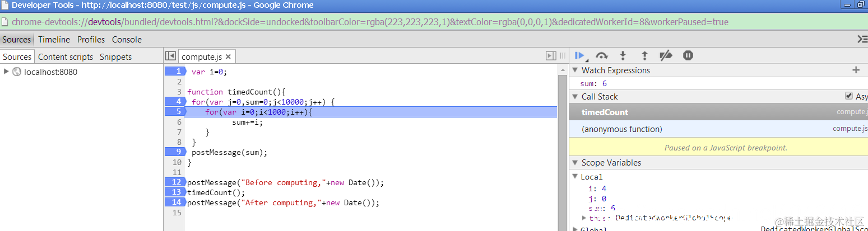Open compute.js link beside anonymous function
Screen dimensions: 868x231
[850, 129]
